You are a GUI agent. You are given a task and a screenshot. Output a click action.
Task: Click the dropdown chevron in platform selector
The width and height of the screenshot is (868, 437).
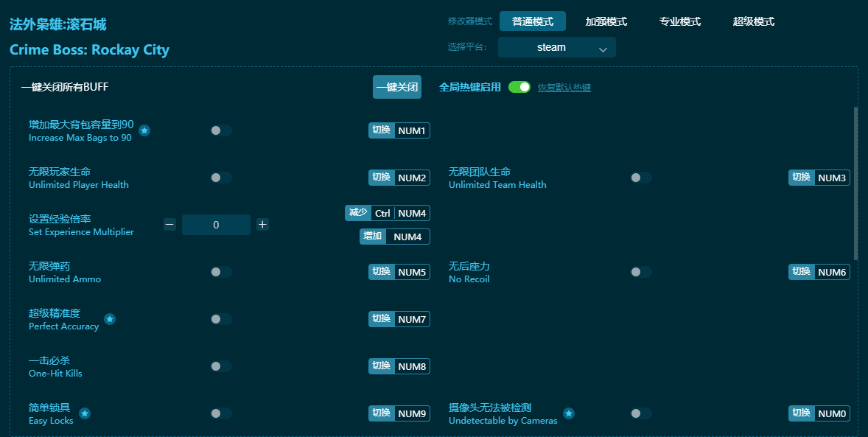click(x=603, y=49)
